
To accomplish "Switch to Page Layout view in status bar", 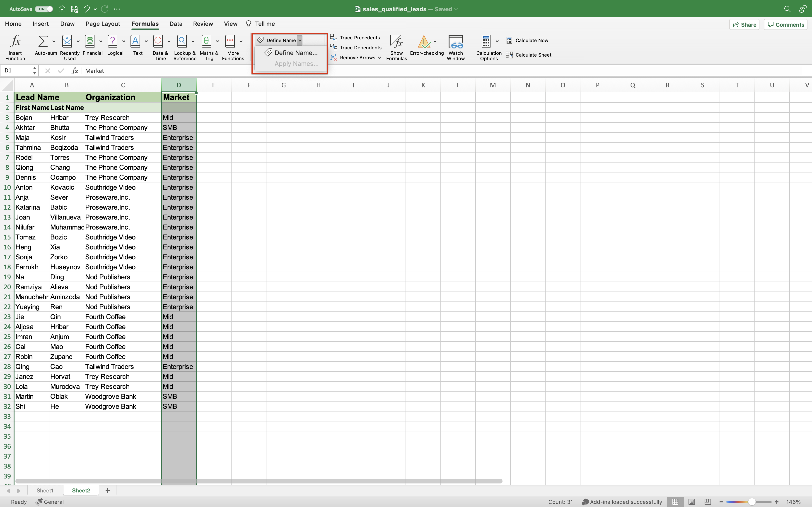I will (x=691, y=502).
